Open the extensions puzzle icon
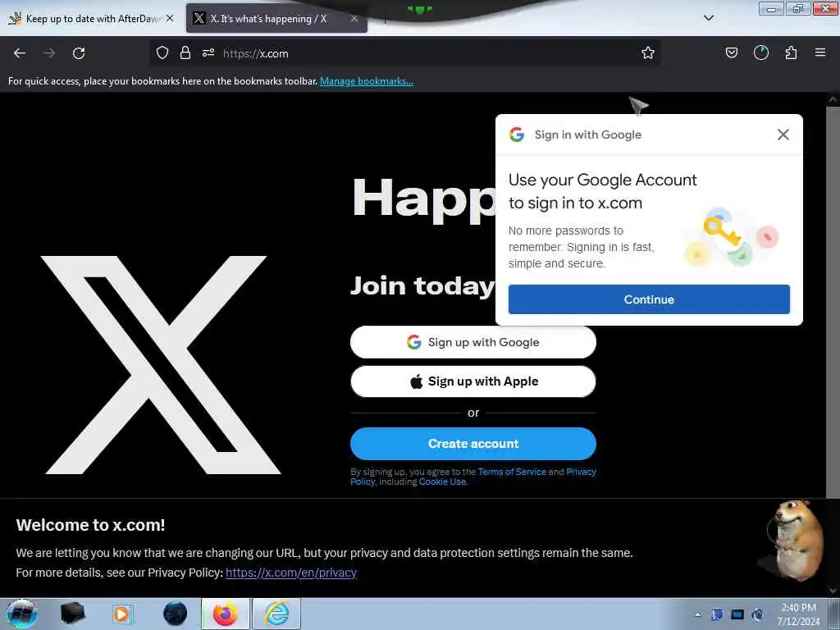Image resolution: width=840 pixels, height=630 pixels. coord(791,52)
